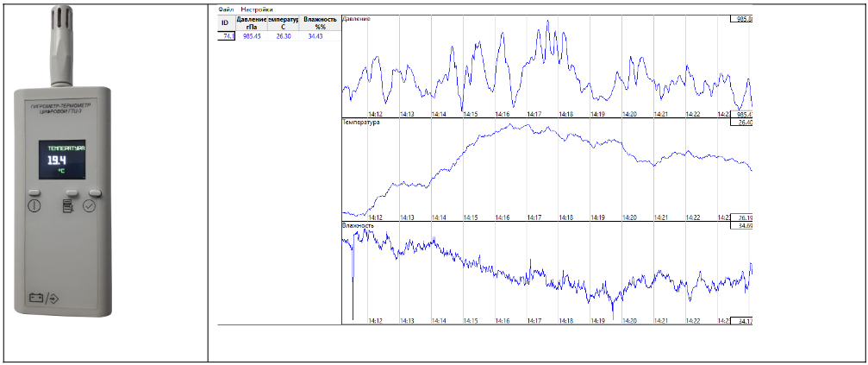Viewport: 868px width, 365px height.
Task: Open the Файл menu
Action: (x=227, y=9)
